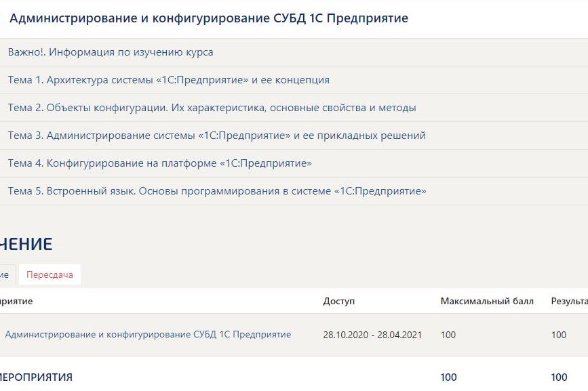Expand Тема 5 "Встроенный язык" section
Screen dimensions: 588x391
pyautogui.click(x=217, y=191)
